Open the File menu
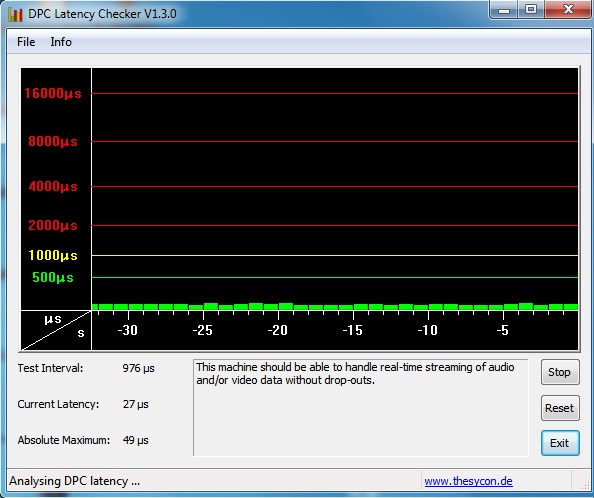 (26, 42)
